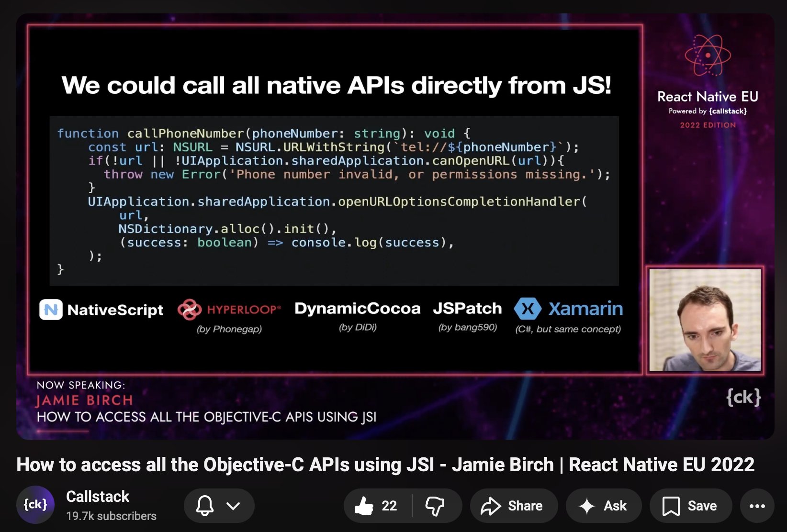Click the NativeScript N logo icon

[51, 310]
